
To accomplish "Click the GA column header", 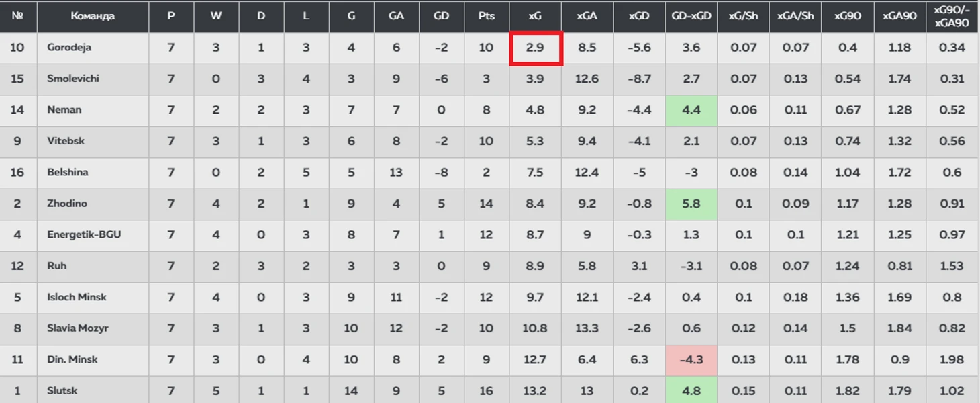I will tap(397, 16).
